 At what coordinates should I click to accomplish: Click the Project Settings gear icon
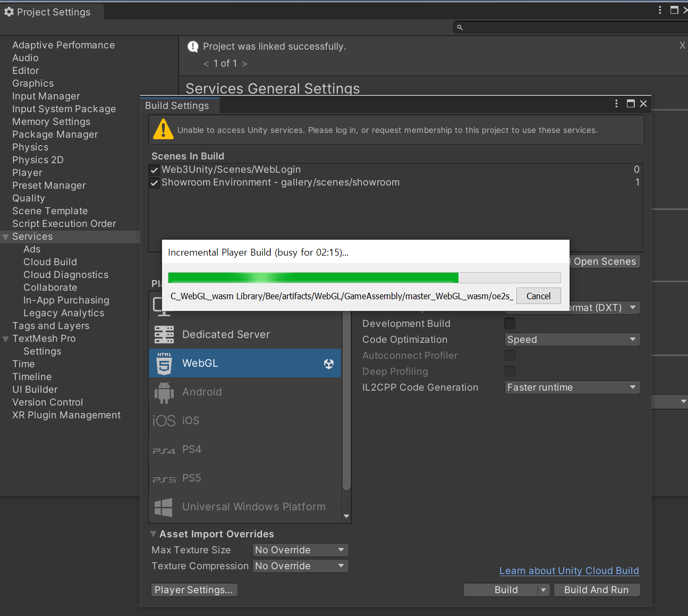pos(9,12)
